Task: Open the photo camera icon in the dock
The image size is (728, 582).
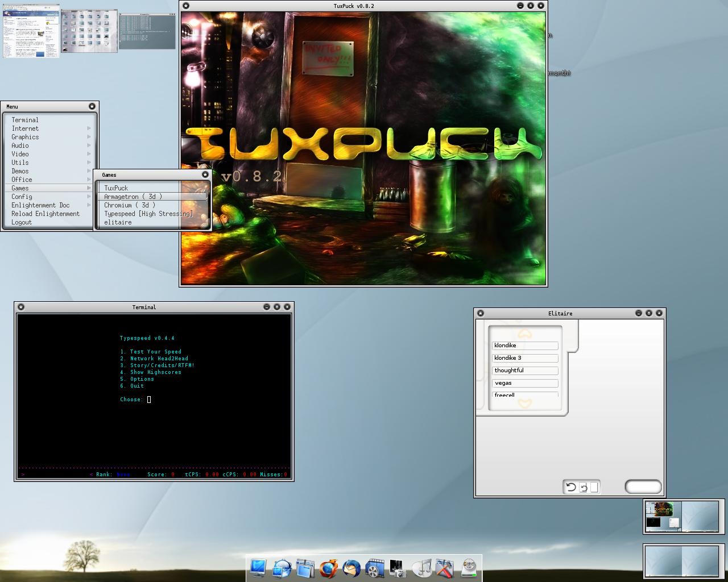Action: click(398, 567)
